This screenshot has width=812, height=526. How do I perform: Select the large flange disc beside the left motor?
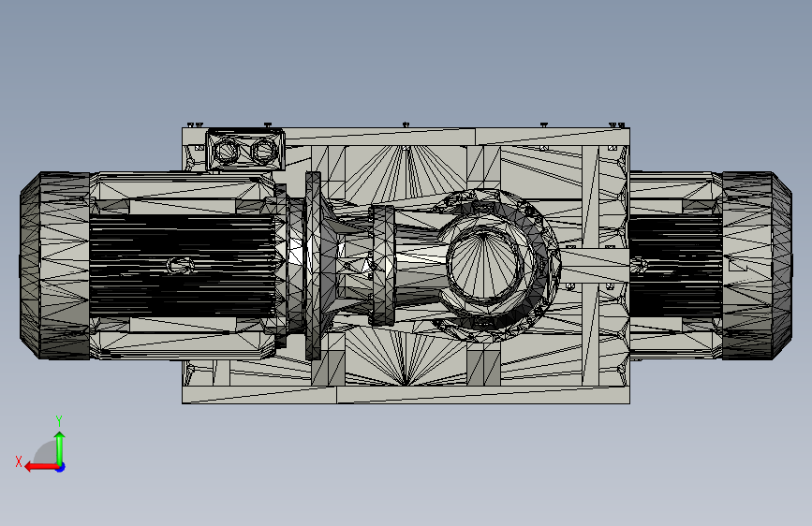tap(313, 266)
